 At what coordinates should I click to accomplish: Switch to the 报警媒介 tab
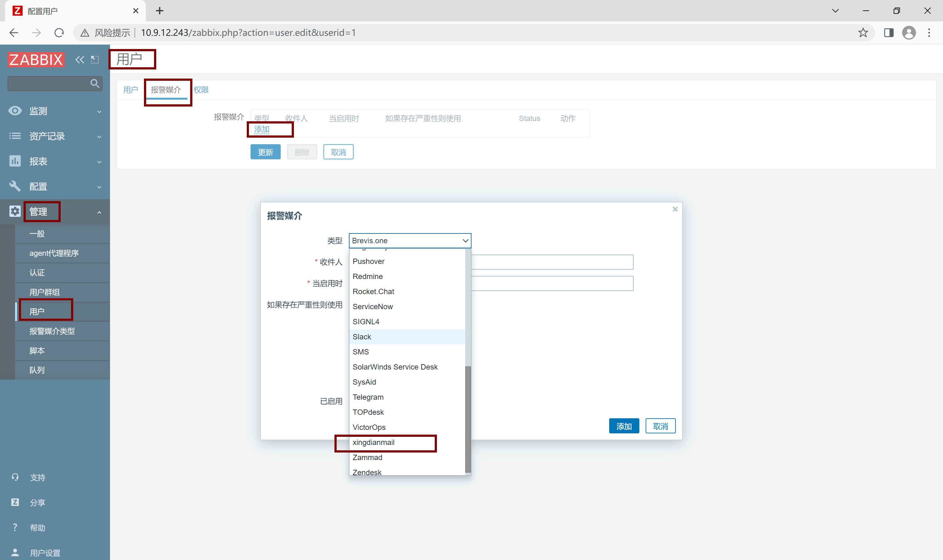(166, 90)
